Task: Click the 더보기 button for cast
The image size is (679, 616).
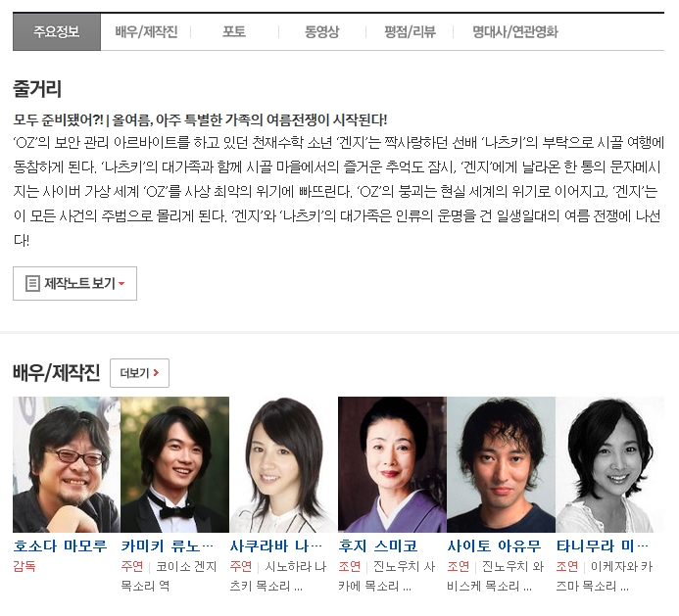Action: click(x=139, y=373)
